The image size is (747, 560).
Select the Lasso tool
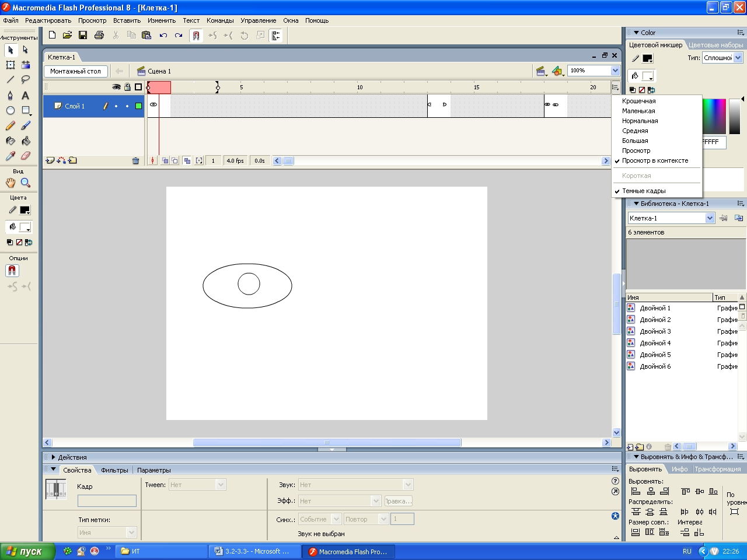(x=26, y=79)
